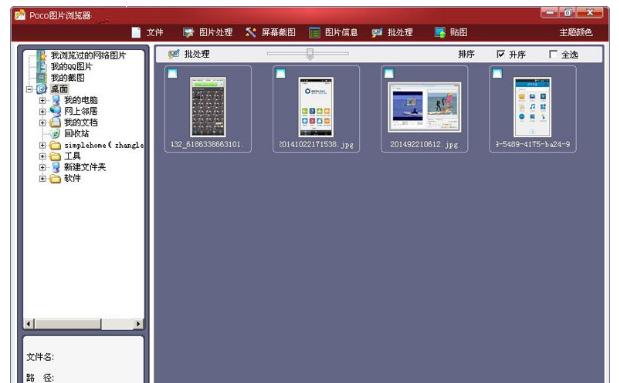Click the 20141022171538.jpg file name text
Screen dimensions: 619x383
click(316, 145)
